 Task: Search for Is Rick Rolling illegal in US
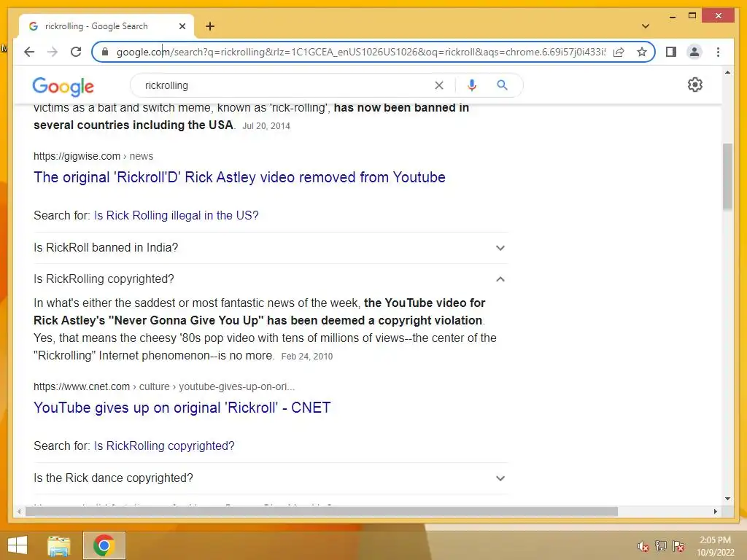177,215
